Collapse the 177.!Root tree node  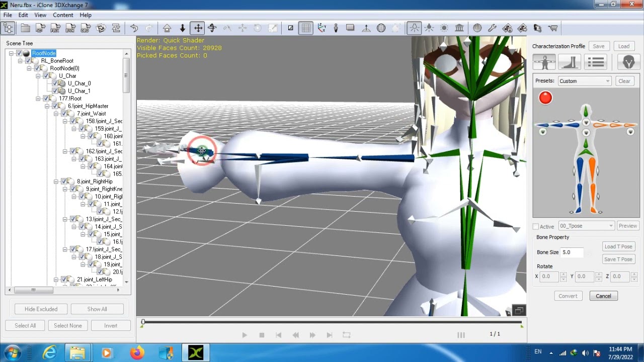click(38, 99)
